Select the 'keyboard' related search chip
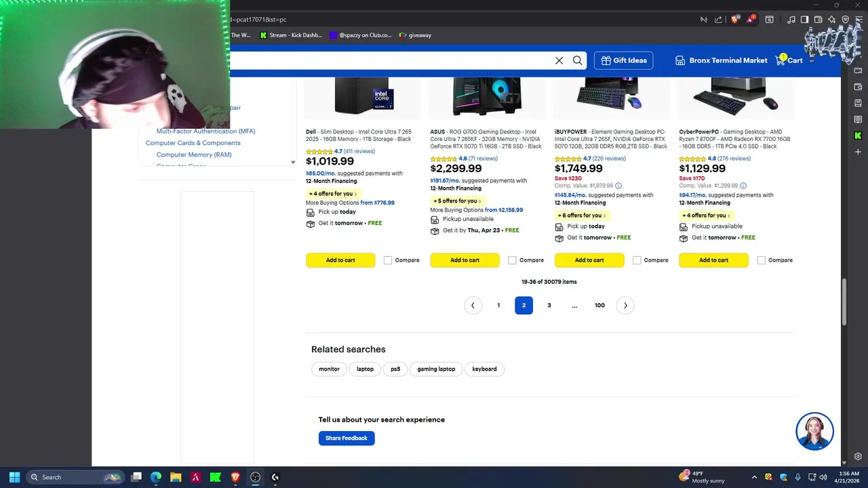Screen dimensions: 868x488 484,369
